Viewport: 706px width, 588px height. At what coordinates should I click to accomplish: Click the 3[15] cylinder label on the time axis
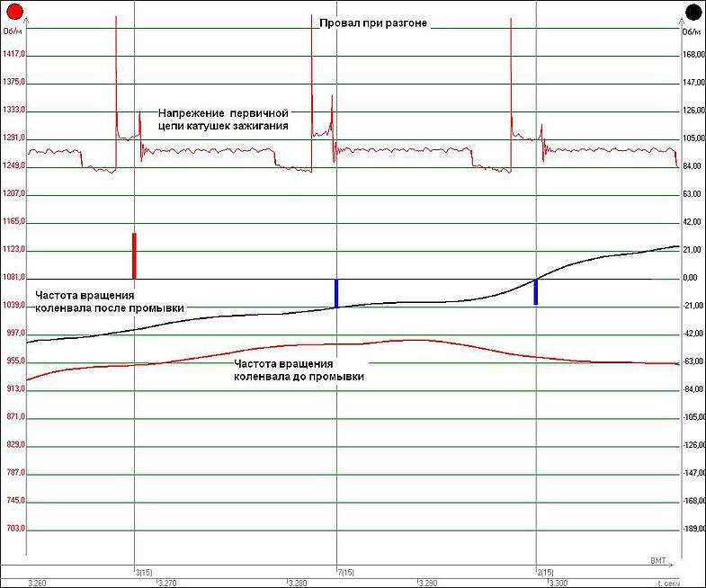pyautogui.click(x=143, y=572)
